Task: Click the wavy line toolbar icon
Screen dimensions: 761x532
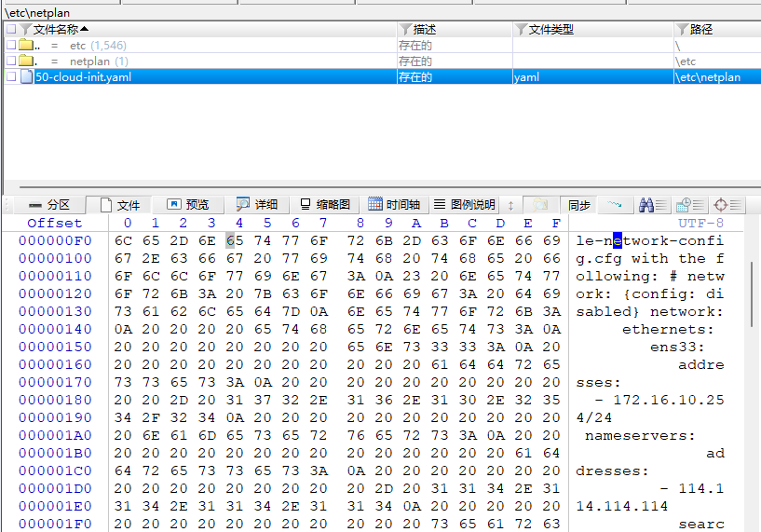Action: pyautogui.click(x=615, y=204)
